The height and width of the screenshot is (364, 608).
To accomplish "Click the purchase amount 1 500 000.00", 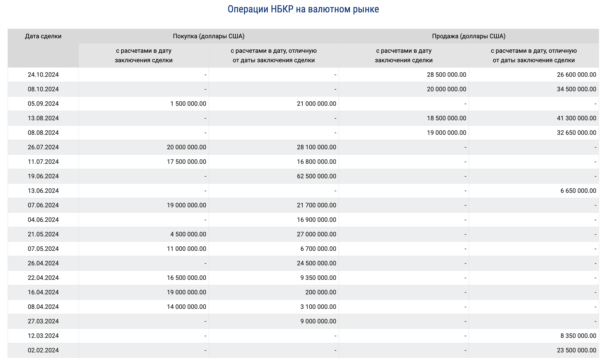I will click(188, 104).
